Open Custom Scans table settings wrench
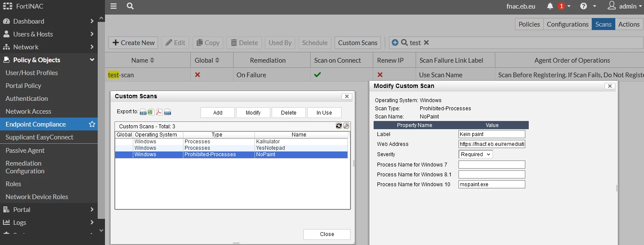 pos(346,126)
